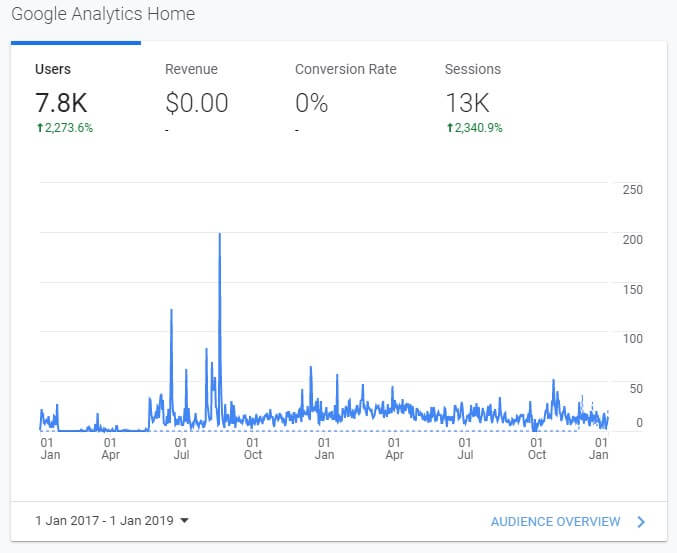Click the rightmost 01 Jan x-axis label
This screenshot has width=677, height=553.
click(x=599, y=448)
